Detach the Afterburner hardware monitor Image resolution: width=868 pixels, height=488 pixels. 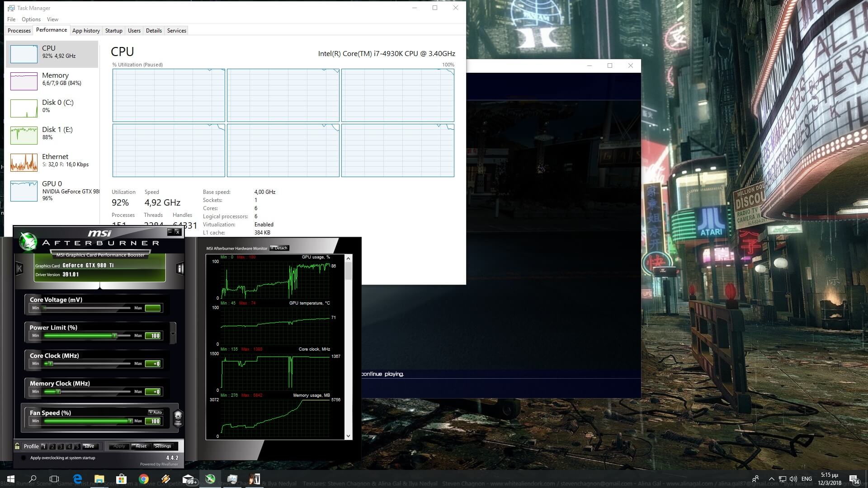point(279,248)
